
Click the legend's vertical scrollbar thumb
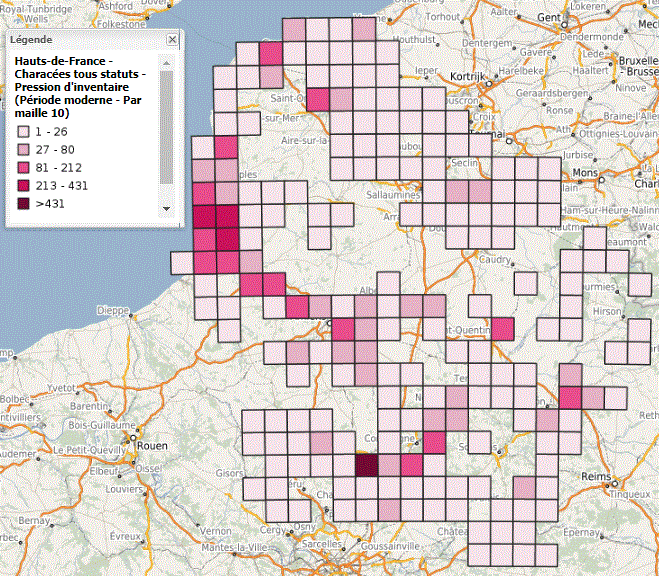click(x=166, y=125)
